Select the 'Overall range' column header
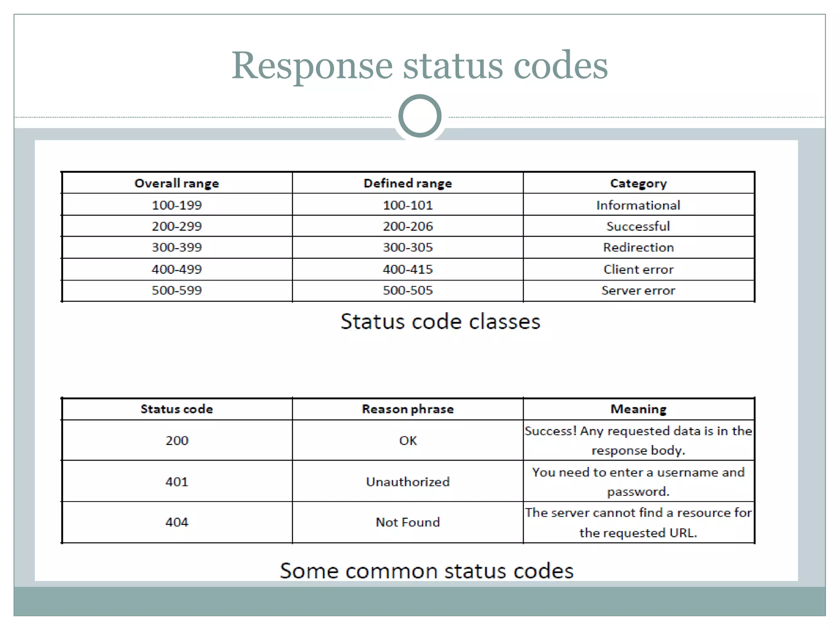840x630 pixels. (177, 183)
